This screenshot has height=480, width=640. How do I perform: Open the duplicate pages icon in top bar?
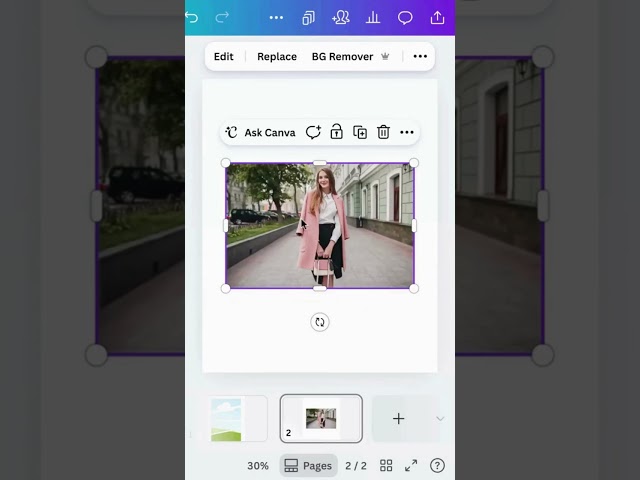click(309, 18)
